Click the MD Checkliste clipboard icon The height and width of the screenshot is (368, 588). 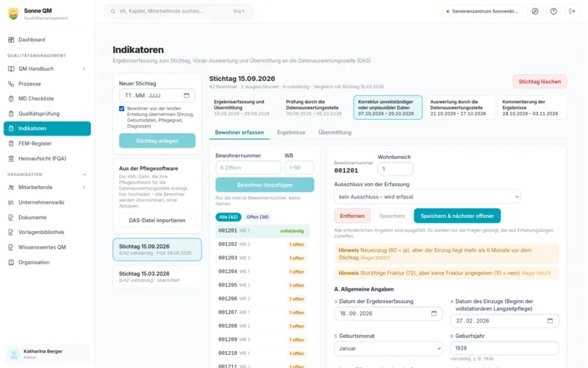click(11, 99)
